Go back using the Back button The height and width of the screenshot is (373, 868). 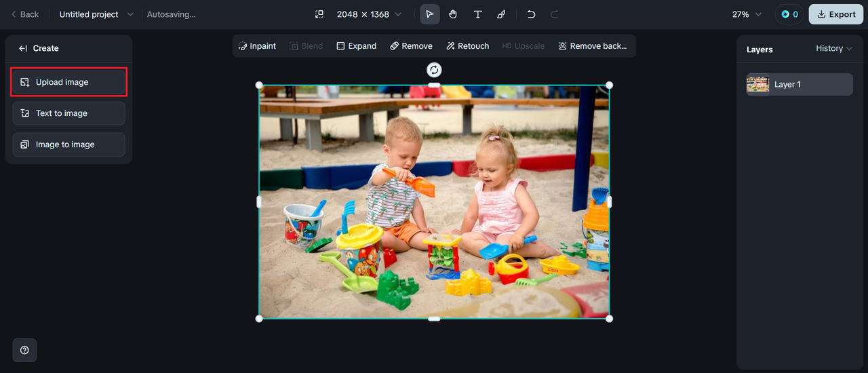24,14
